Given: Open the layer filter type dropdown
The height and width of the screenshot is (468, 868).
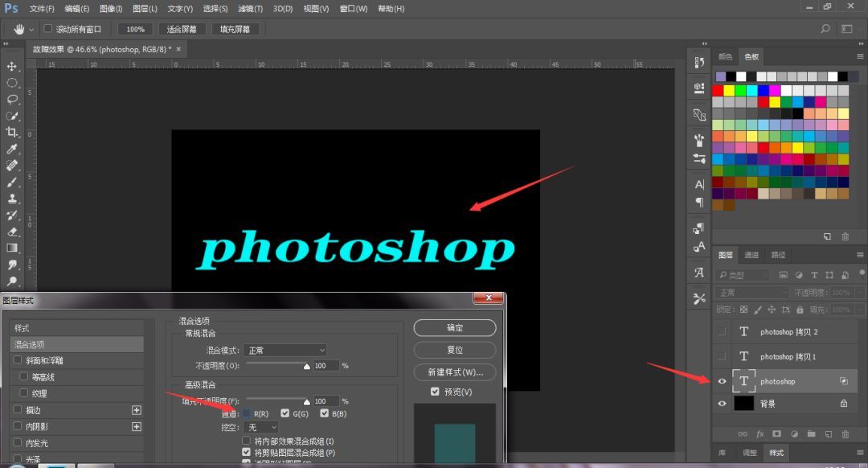Looking at the screenshot, I should point(743,275).
